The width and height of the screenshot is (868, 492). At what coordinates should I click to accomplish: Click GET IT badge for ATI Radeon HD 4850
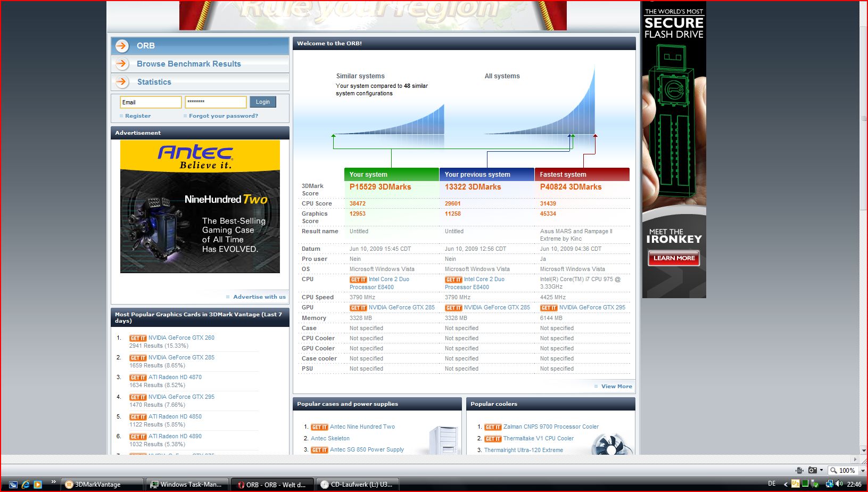point(138,417)
